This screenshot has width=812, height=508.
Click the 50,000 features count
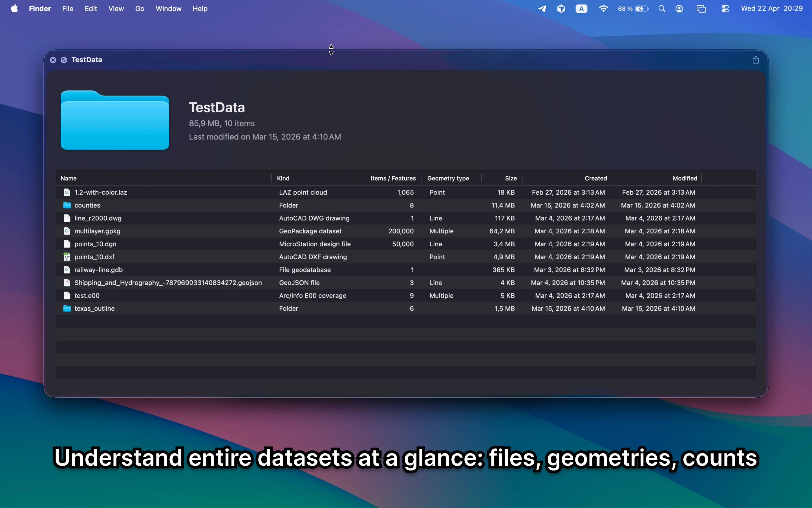403,244
